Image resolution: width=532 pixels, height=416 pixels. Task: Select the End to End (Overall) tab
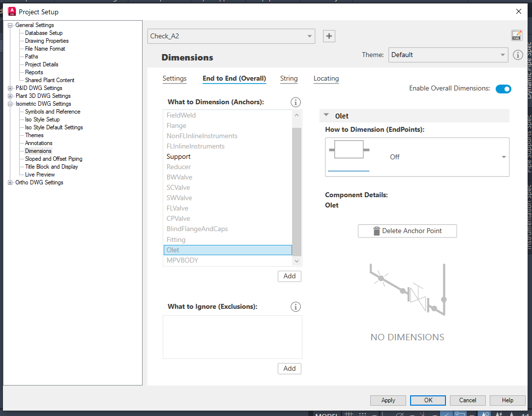coord(234,78)
